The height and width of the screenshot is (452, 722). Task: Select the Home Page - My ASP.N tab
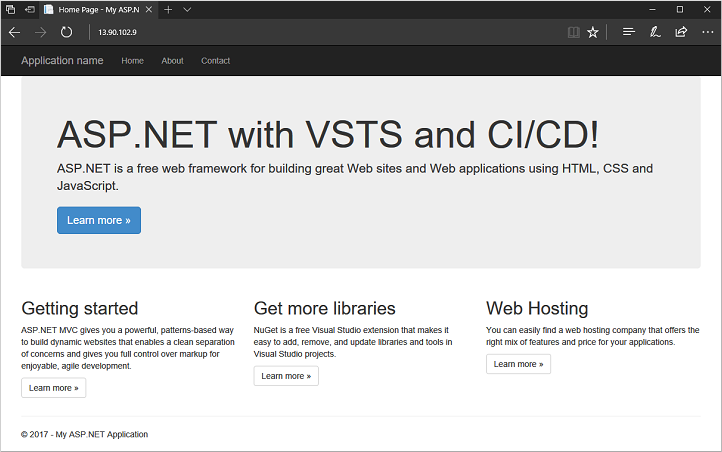point(99,10)
